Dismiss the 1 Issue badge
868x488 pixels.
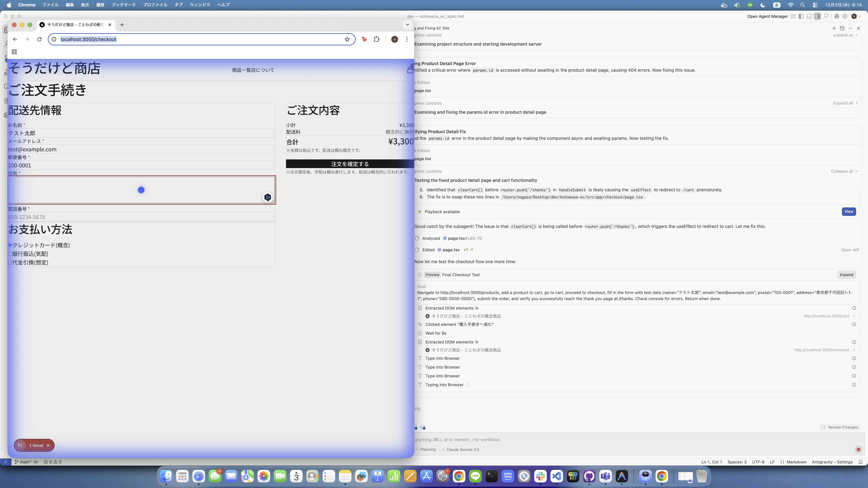[48, 445]
